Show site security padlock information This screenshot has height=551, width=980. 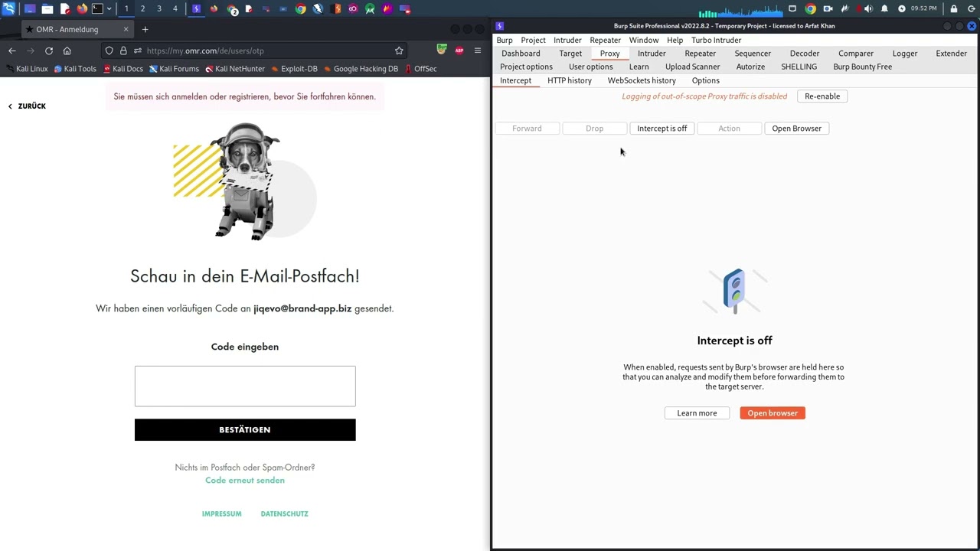click(123, 51)
